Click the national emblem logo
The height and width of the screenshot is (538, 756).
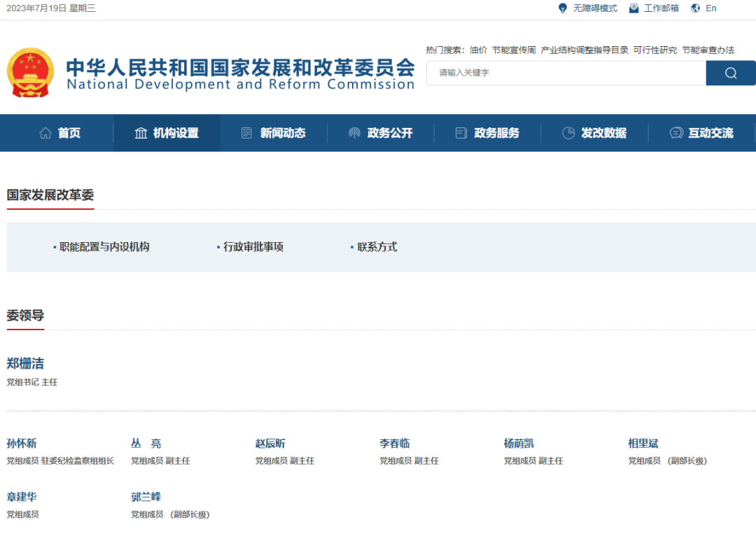click(30, 72)
